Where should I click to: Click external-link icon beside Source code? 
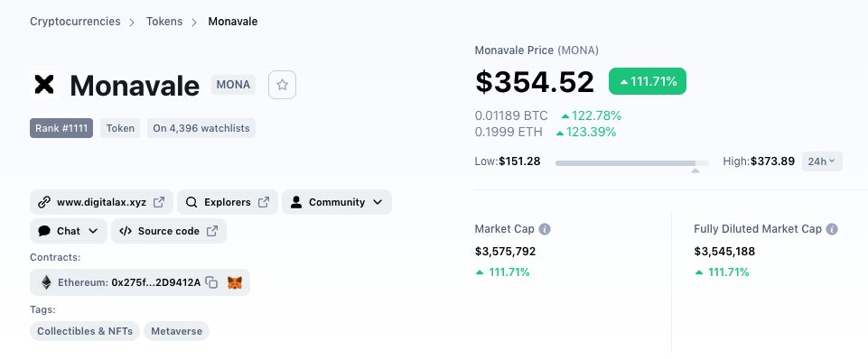212,231
